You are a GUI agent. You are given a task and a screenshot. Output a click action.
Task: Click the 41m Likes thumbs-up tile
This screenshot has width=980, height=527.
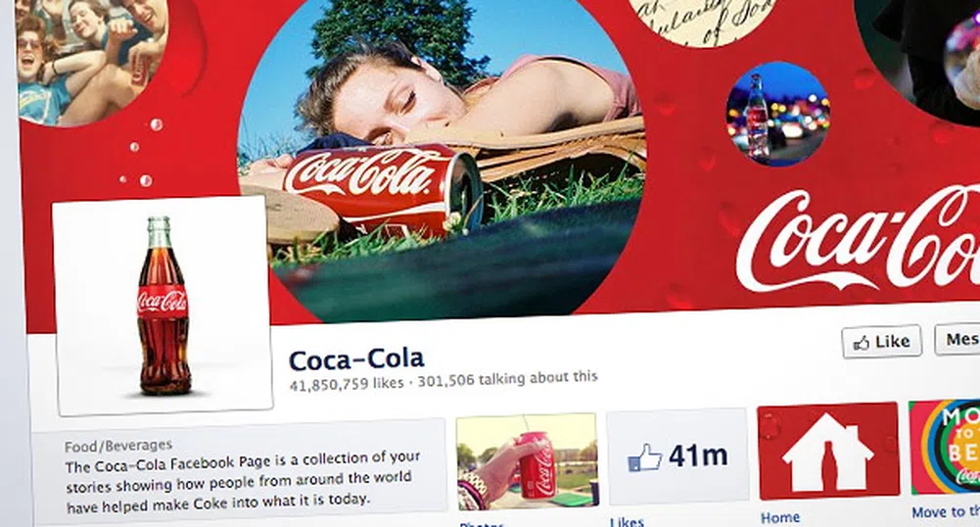click(678, 455)
